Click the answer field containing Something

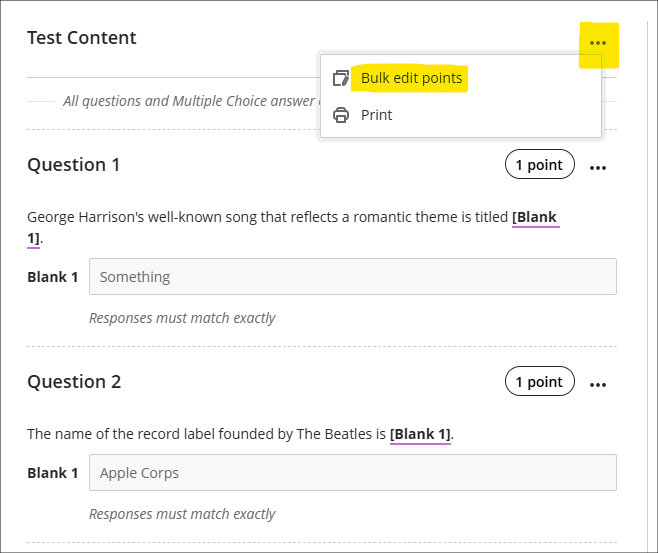352,277
